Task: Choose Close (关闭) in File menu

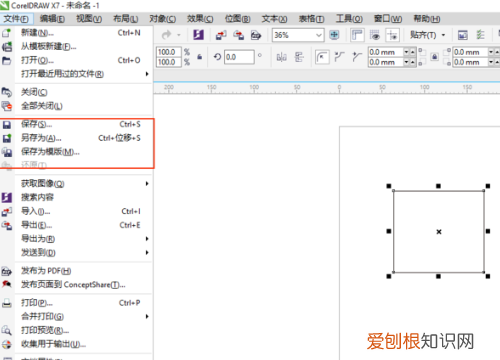Action: 76,92
